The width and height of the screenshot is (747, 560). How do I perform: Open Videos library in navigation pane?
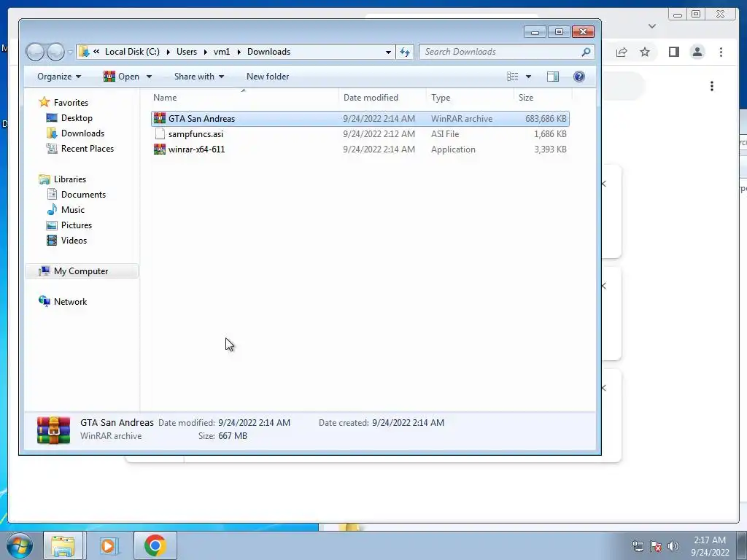click(x=74, y=240)
